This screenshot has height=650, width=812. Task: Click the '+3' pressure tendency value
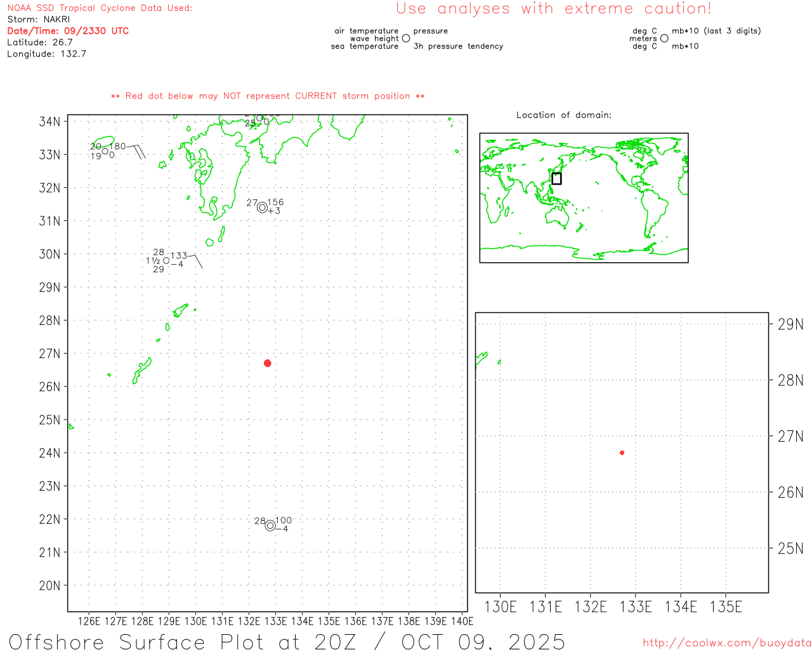click(274, 211)
